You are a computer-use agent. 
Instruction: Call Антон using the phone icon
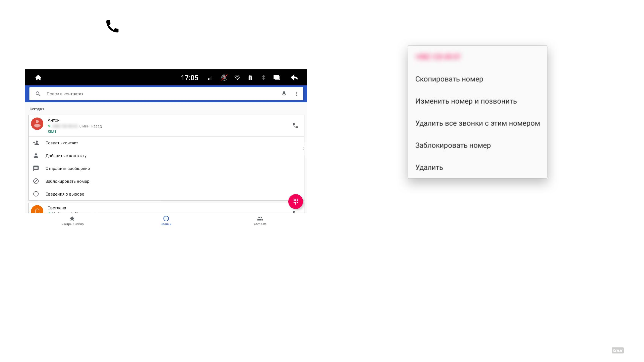point(295,126)
